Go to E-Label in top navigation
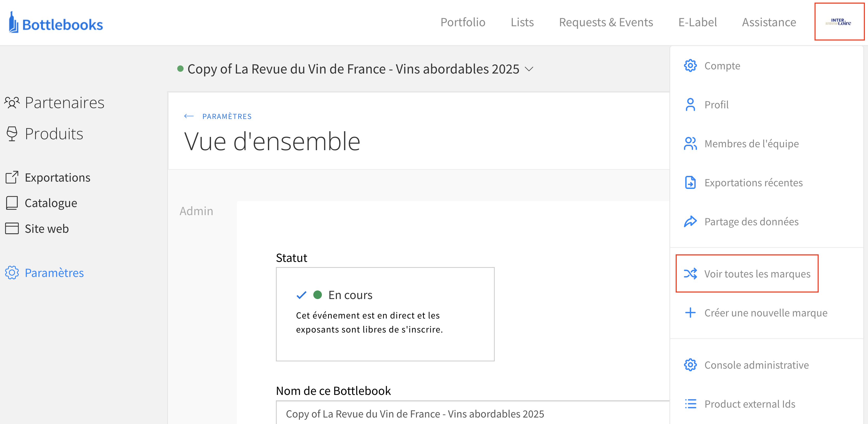Screen dimensions: 868x424 pos(697,22)
